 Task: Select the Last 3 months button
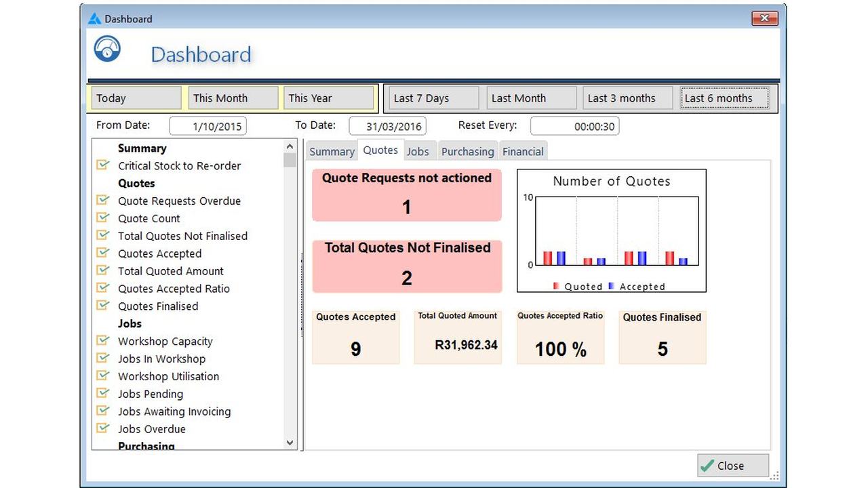[628, 98]
